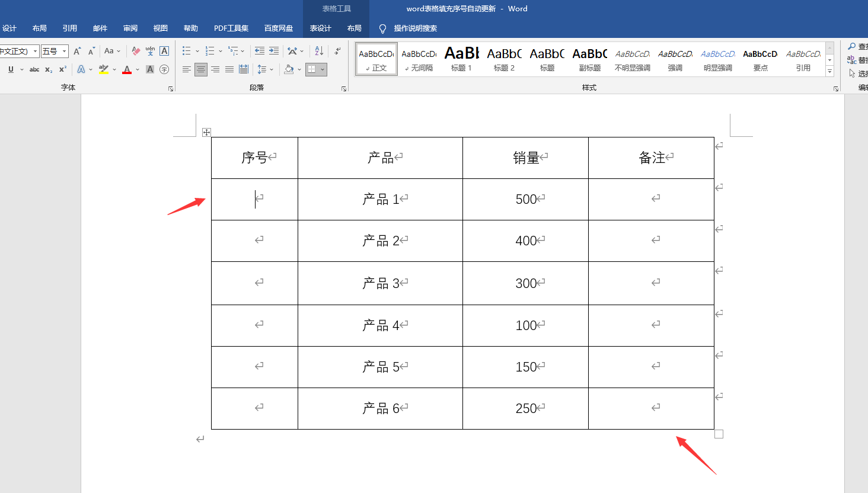Apply 标题 1 style
Screen dimensions: 868x493
point(462,59)
